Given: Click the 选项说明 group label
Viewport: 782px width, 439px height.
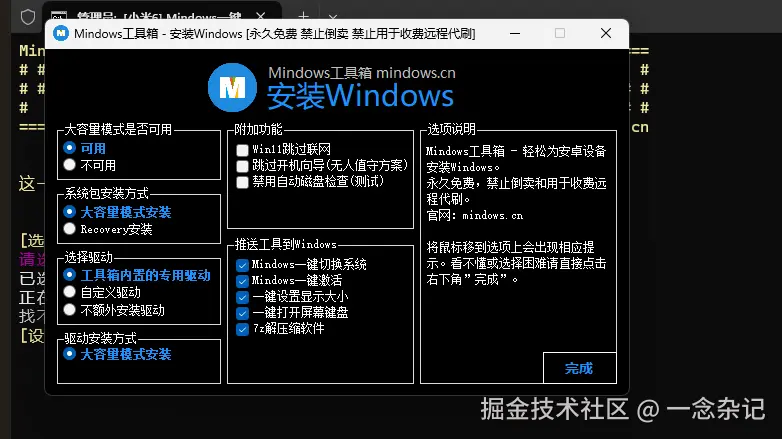Looking at the screenshot, I should click(x=451, y=130).
